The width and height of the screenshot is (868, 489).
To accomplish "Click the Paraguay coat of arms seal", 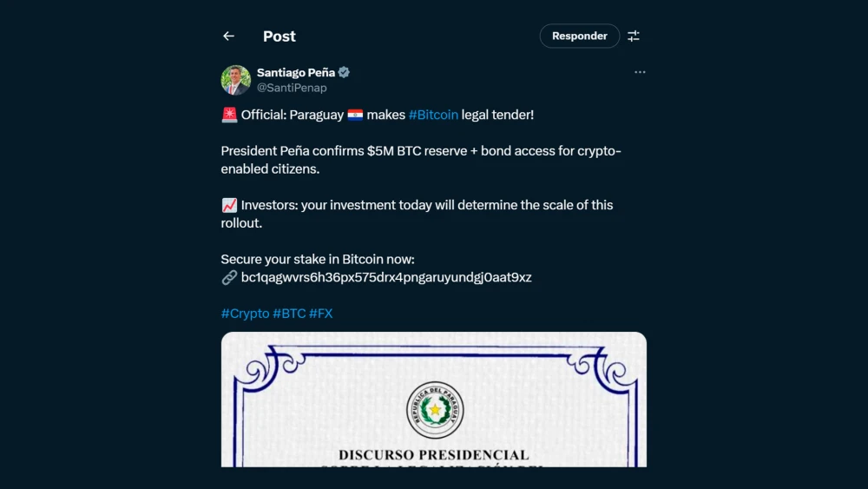I will [x=435, y=410].
